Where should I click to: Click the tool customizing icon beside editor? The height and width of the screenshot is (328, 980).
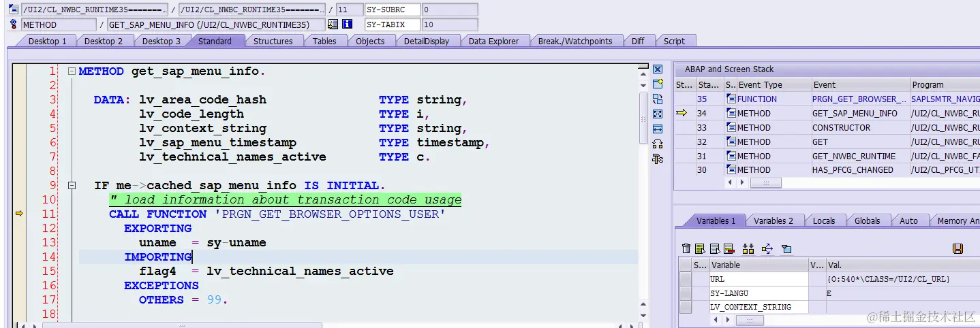click(658, 159)
